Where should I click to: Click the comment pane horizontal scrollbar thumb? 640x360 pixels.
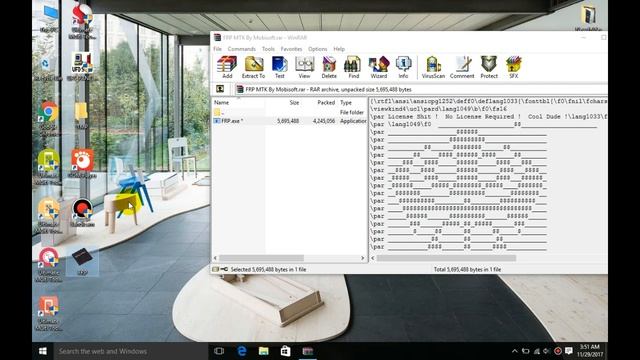(x=446, y=258)
